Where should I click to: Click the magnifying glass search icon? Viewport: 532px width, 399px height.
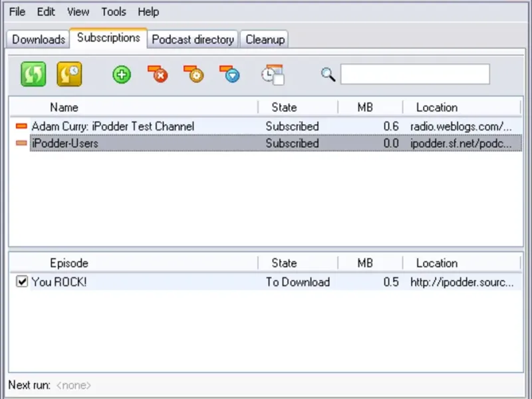click(x=328, y=74)
